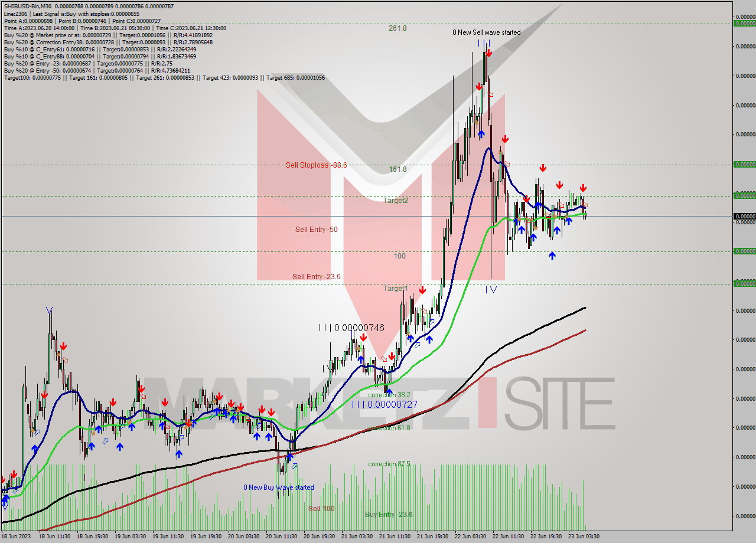Click the '18 Jun 2023' time axis label
Image resolution: width=756 pixels, height=543 pixels.
coord(15,537)
